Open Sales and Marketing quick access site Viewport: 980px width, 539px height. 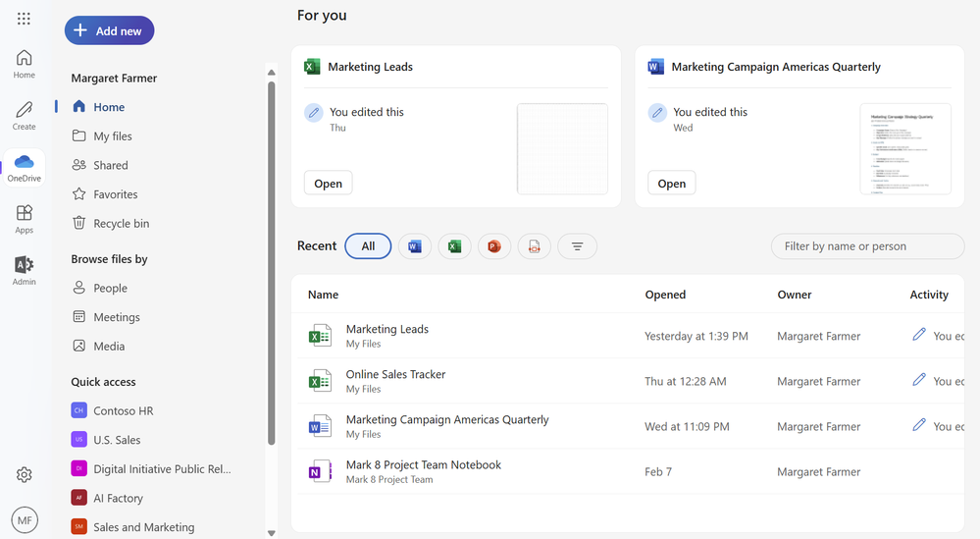click(x=144, y=527)
